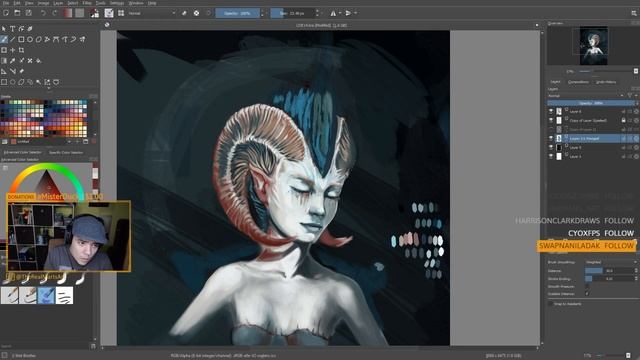Select the Polygon tool
The width and height of the screenshot is (640, 360).
pyautogui.click(x=38, y=39)
